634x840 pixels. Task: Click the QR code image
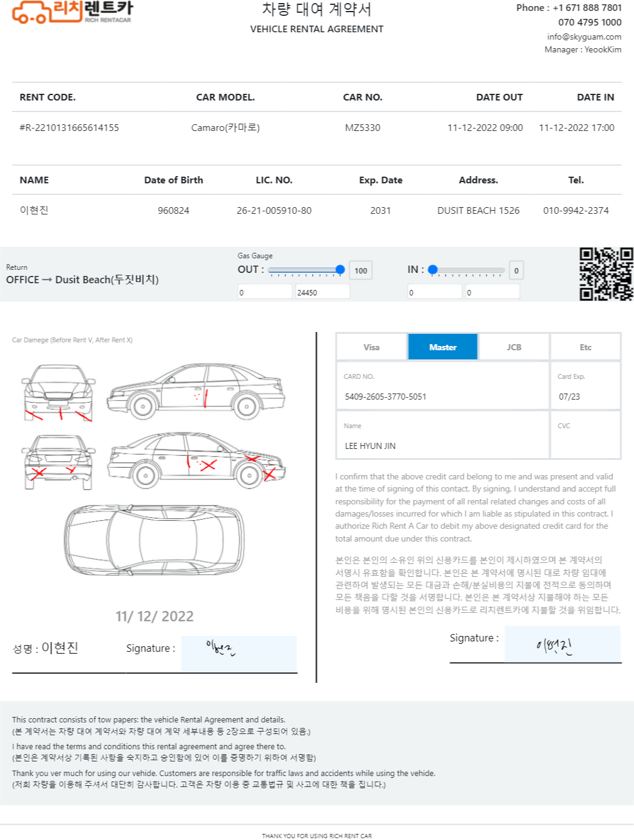tap(606, 274)
